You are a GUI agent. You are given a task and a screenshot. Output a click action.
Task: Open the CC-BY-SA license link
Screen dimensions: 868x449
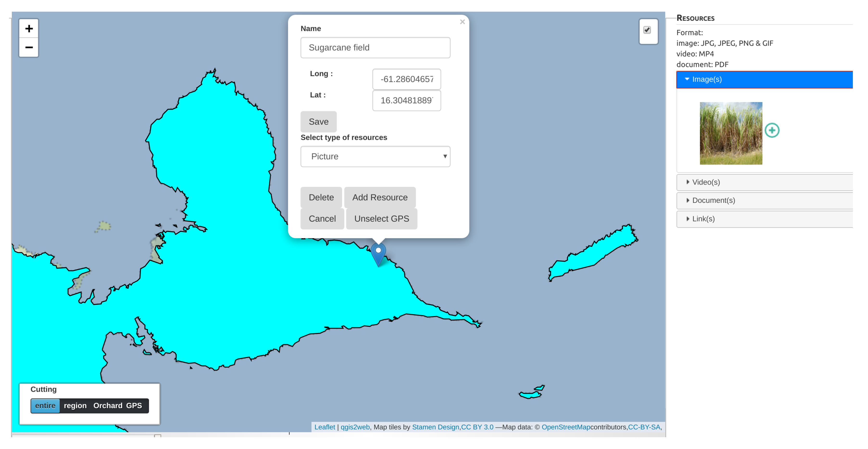643,427
